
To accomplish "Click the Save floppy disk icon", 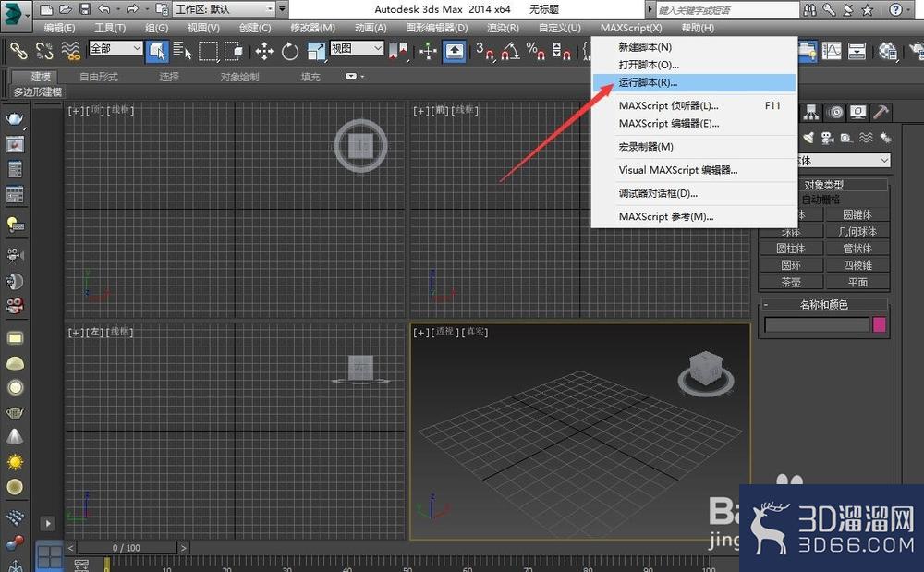I will (85, 9).
